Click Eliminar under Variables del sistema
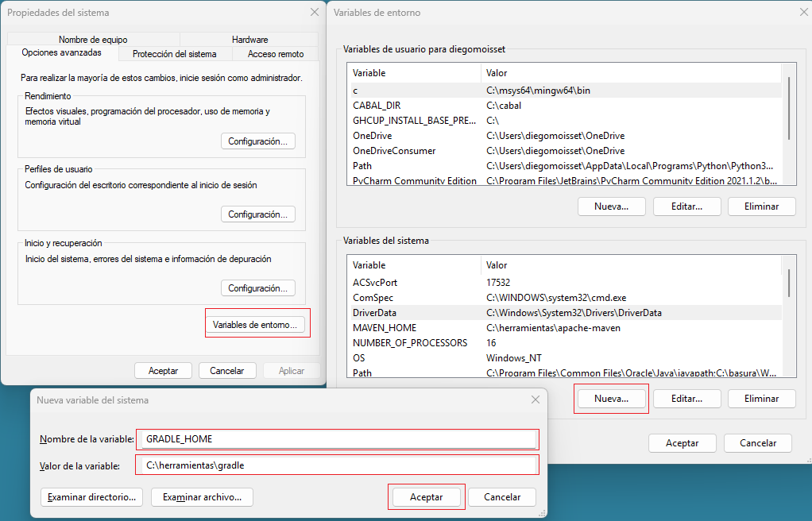 coord(761,399)
